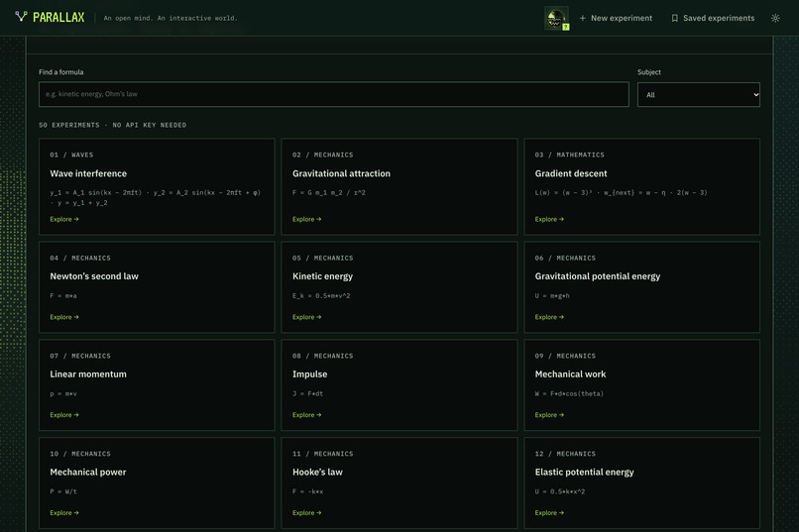The width and height of the screenshot is (799, 532).
Task: Click the Kinetic energy card title
Action: click(322, 276)
